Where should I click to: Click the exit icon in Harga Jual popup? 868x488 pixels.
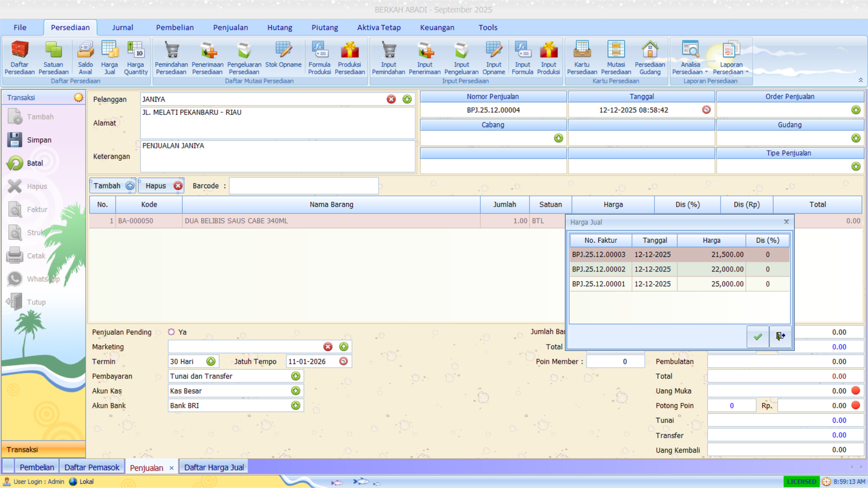(x=780, y=337)
